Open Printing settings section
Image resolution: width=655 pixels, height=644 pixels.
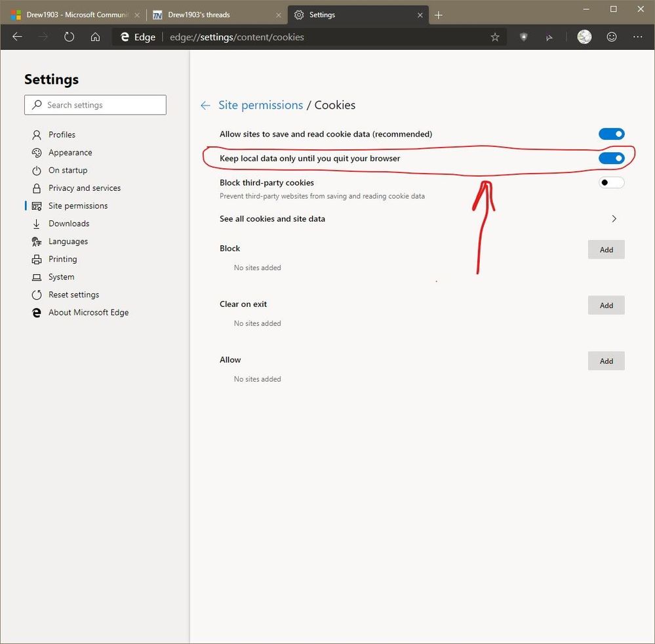click(63, 259)
